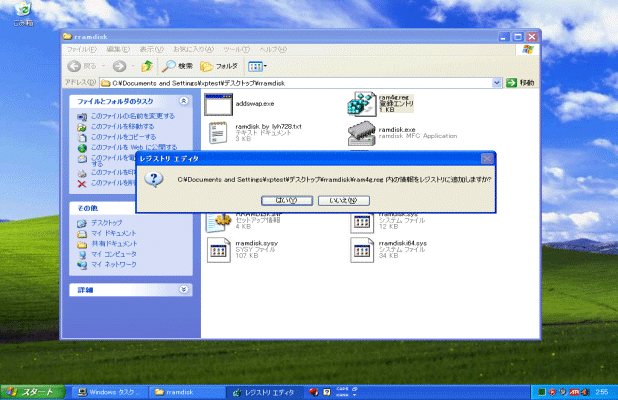Select the rramdiski64.sys file icon

coord(362,250)
